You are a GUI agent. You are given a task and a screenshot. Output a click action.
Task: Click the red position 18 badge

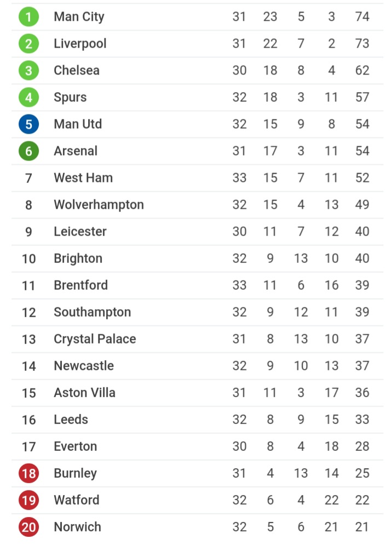29,473
